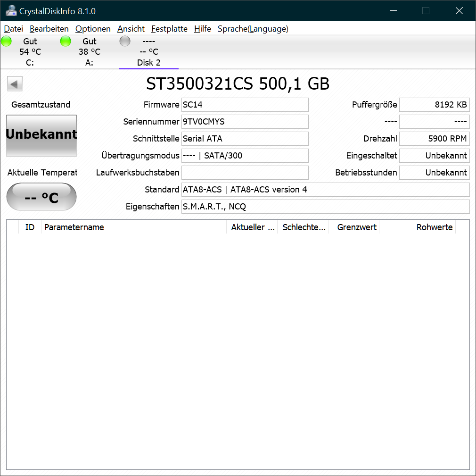
Task: Click the Puffergröße label
Action: pos(375,105)
